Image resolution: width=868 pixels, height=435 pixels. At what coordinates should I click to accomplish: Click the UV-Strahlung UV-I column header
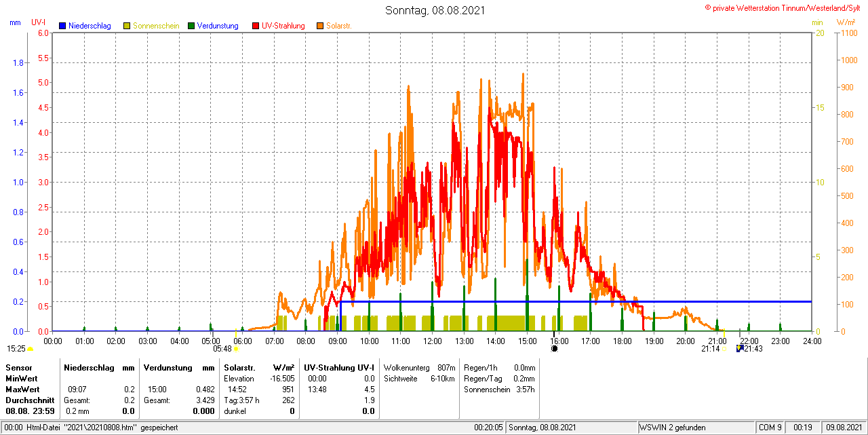339,367
